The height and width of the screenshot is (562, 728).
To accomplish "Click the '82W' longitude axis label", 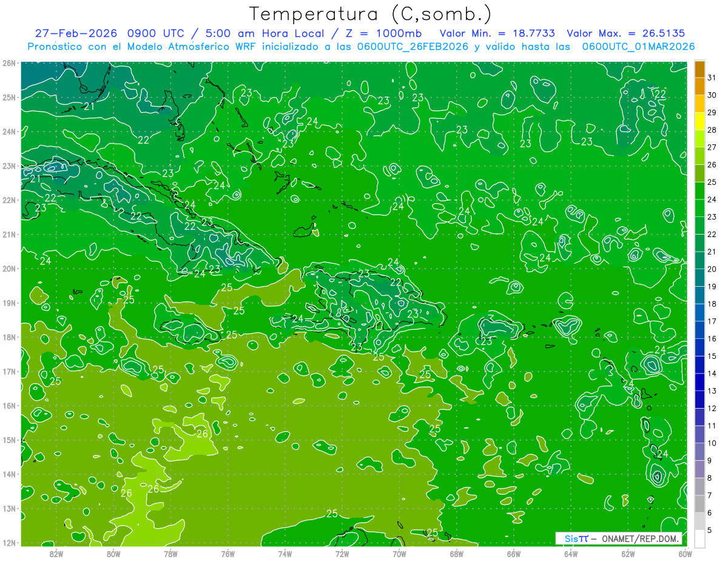I will pos(56,553).
